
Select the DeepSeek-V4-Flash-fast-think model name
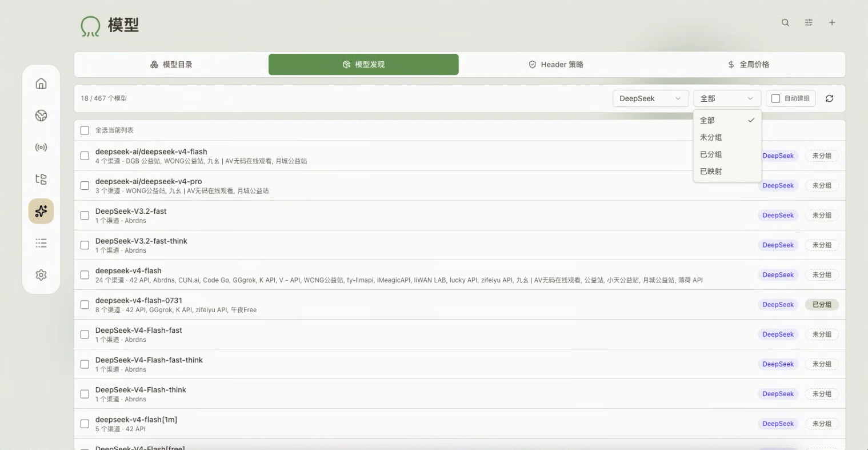[x=149, y=360]
